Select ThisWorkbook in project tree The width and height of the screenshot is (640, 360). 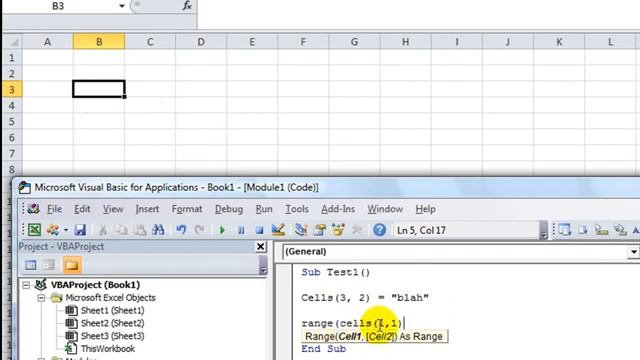click(x=108, y=349)
